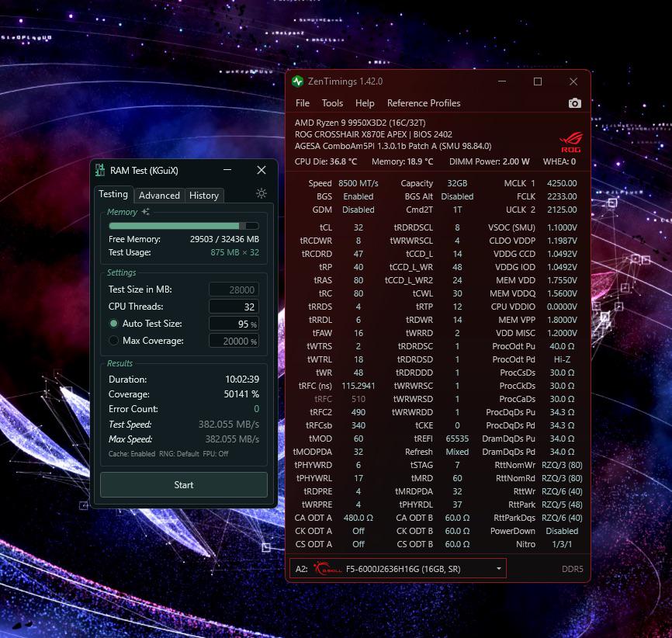Click the Test Speed 382.055 MB/s value
The width and height of the screenshot is (672, 638).
[228, 425]
